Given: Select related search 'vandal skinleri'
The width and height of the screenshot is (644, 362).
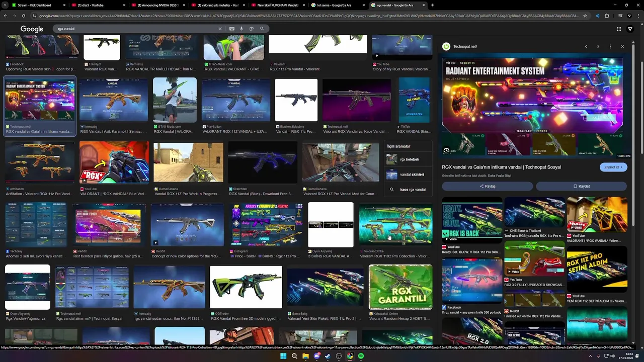Looking at the screenshot, I should [408, 174].
